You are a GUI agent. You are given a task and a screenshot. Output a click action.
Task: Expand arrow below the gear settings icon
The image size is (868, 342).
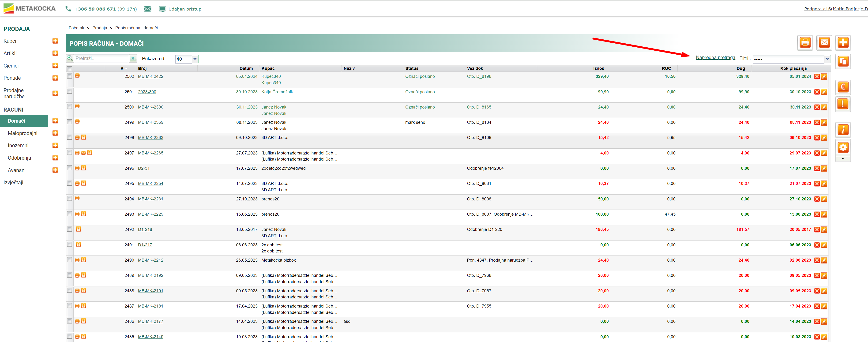pos(843,159)
